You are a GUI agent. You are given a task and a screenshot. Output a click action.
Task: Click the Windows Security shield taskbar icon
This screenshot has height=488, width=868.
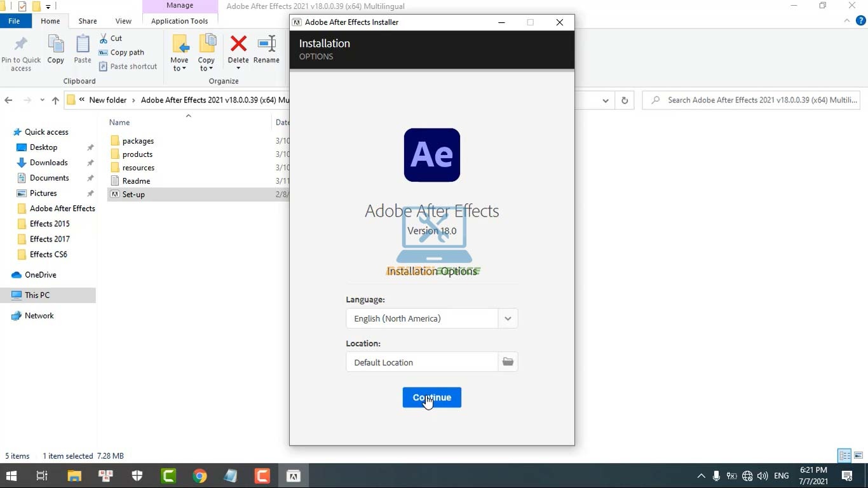tap(137, 475)
